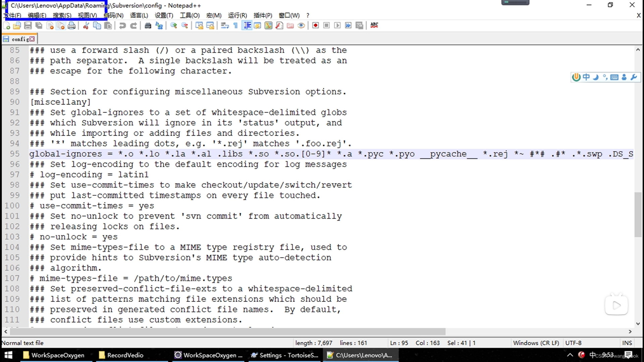Open the 宏(M) macro menu
The height and width of the screenshot is (362, 644).
tap(214, 15)
